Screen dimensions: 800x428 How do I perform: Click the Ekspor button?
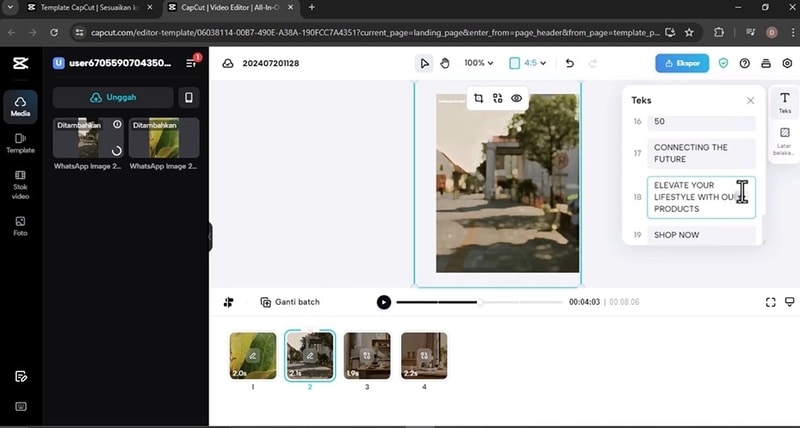pos(682,63)
